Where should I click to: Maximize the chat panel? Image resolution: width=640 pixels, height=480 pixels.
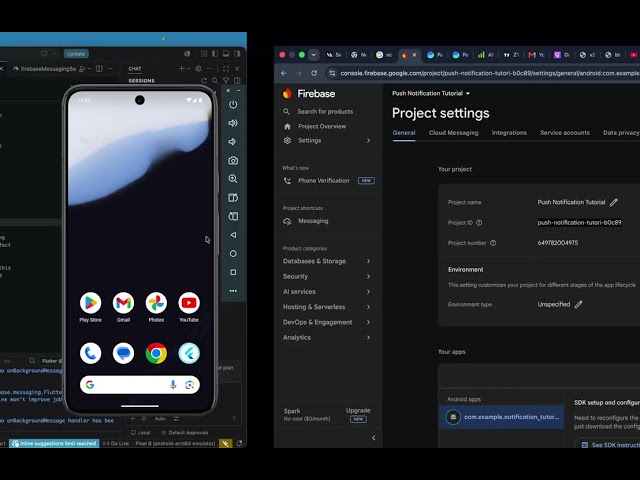(226, 69)
